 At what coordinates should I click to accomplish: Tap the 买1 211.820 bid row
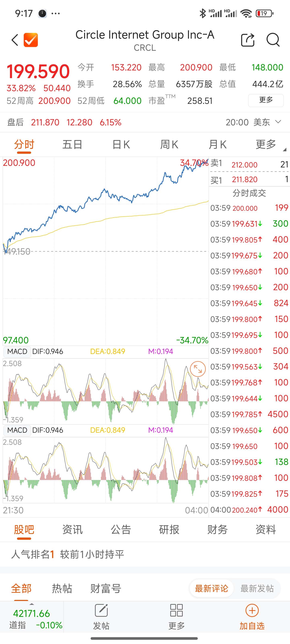[x=250, y=179]
